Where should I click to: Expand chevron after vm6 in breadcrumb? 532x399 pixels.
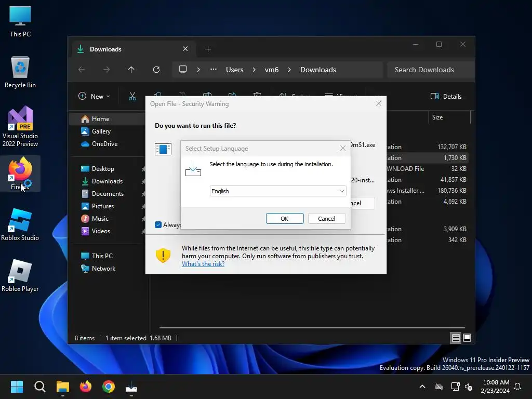(x=289, y=70)
